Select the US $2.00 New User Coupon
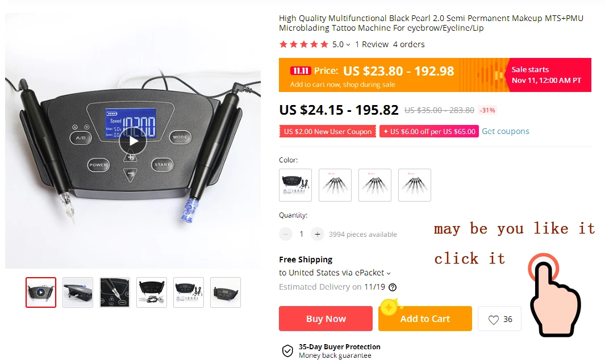This screenshot has width=605, height=364. (328, 132)
